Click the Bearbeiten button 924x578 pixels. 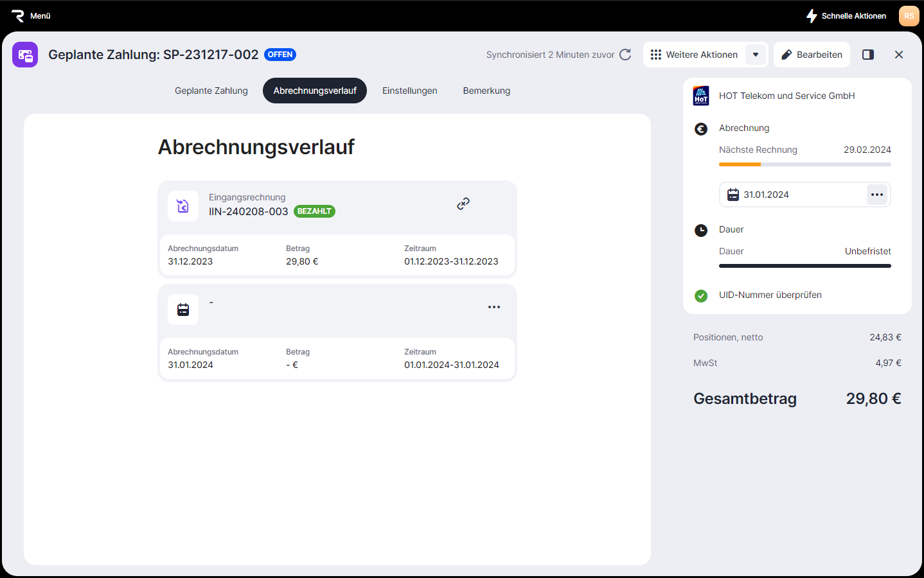click(x=812, y=55)
